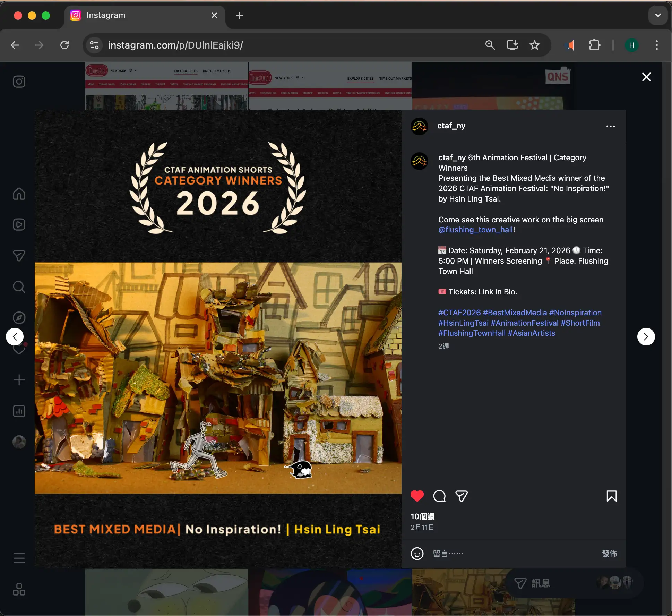The image size is (672, 616).
Task: Open Explore compass icon
Action: (19, 318)
